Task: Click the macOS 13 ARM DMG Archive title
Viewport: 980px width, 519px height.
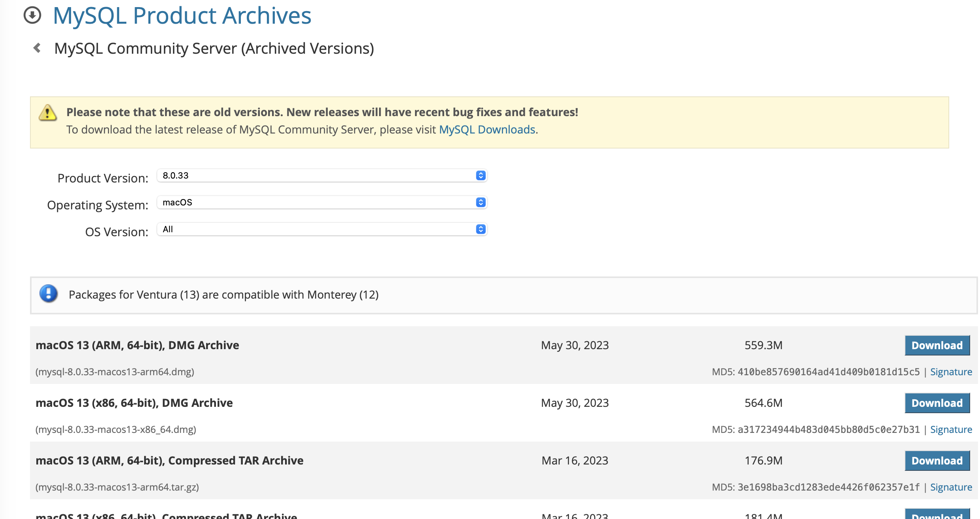Action: pos(137,345)
